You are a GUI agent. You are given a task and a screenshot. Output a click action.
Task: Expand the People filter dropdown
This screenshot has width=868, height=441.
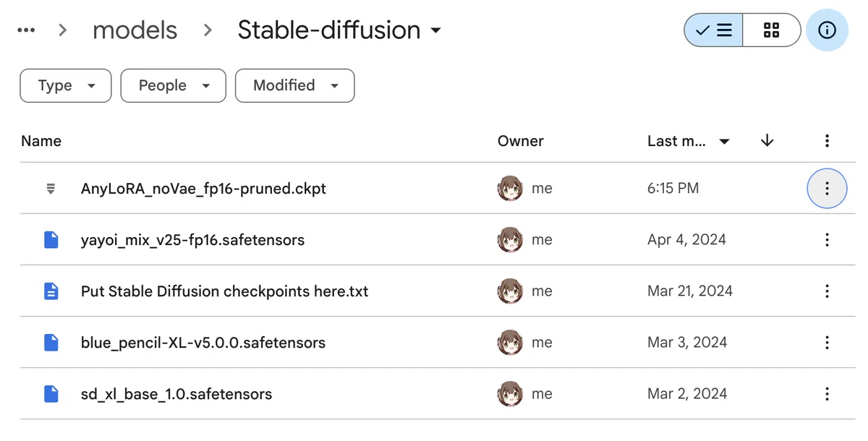174,85
